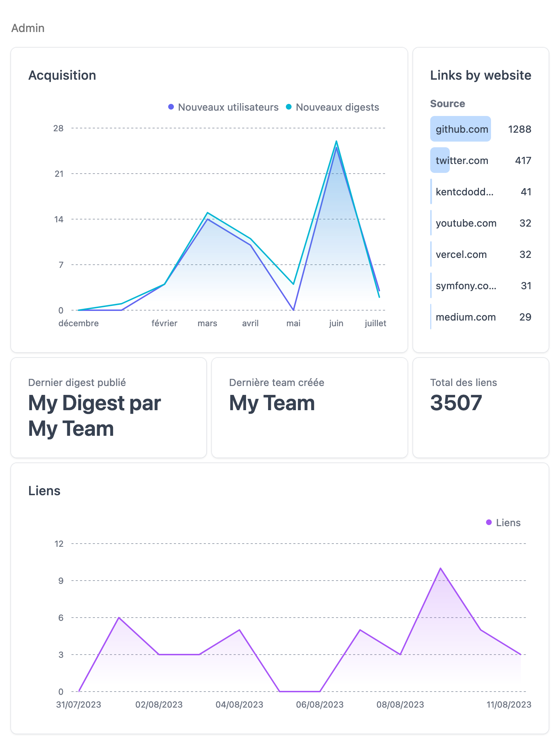Click the 31 value for symfony
Viewport: 560px width, 746px height.
[x=526, y=286]
